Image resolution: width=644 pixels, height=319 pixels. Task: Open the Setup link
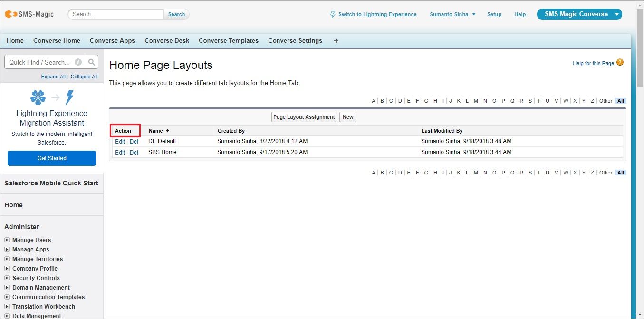click(x=494, y=14)
